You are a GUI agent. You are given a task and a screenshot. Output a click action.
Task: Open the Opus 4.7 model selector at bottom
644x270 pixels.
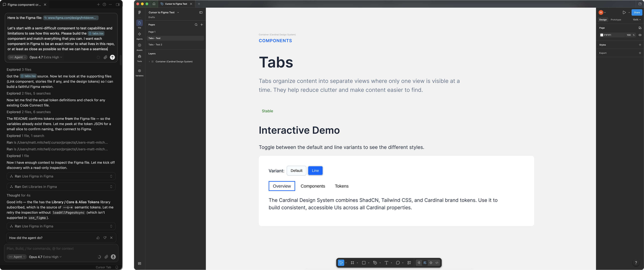45,257
